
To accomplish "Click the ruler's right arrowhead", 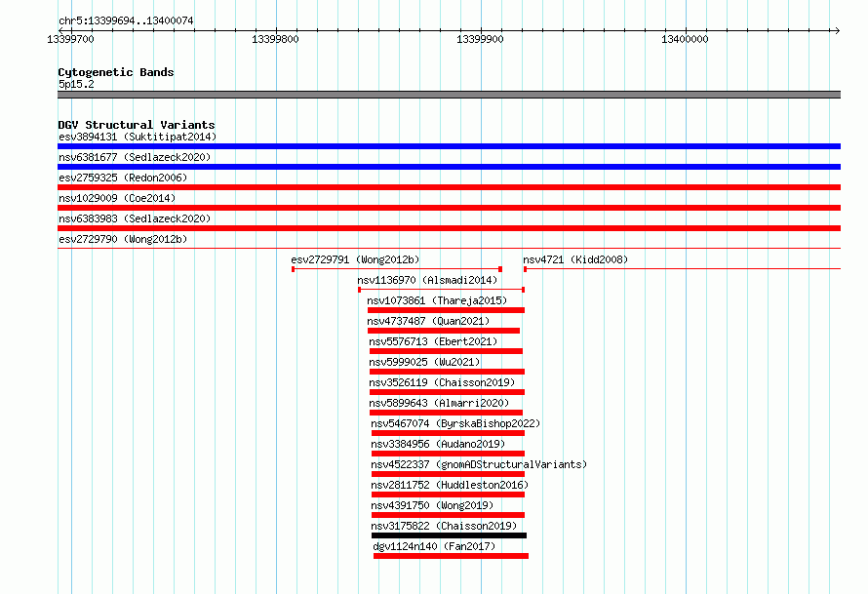I will (837, 30).
